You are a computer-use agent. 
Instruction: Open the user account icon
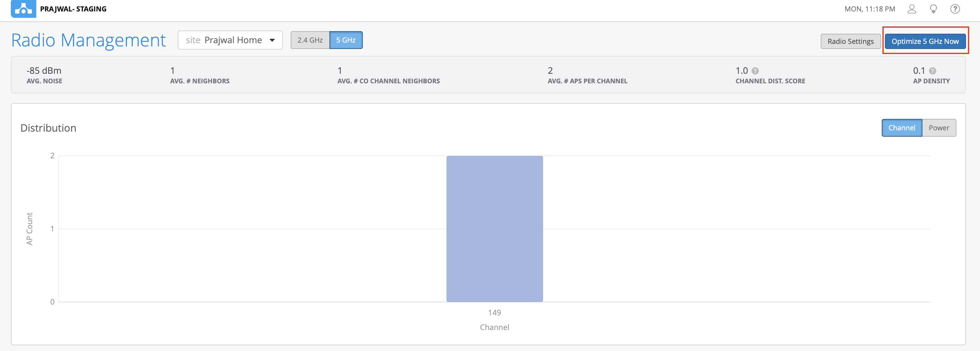tap(912, 9)
